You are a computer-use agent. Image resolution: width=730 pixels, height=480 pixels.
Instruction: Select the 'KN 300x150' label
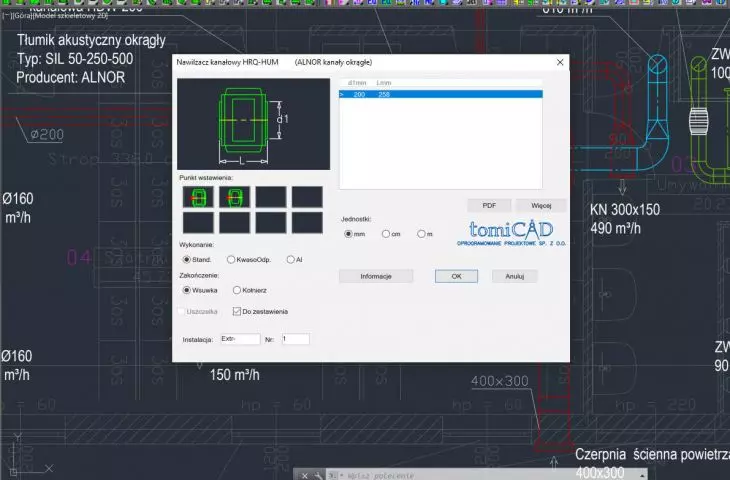point(625,210)
